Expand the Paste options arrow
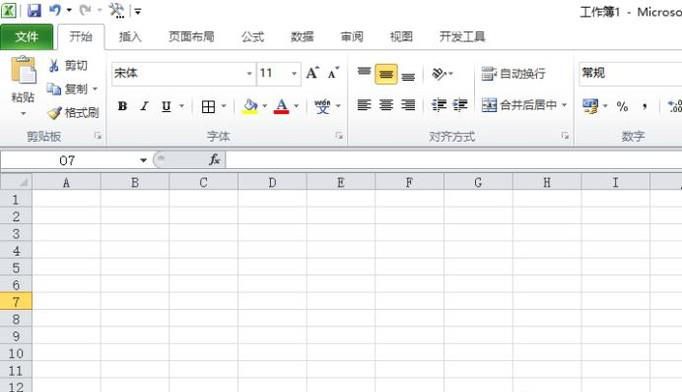 (23, 114)
